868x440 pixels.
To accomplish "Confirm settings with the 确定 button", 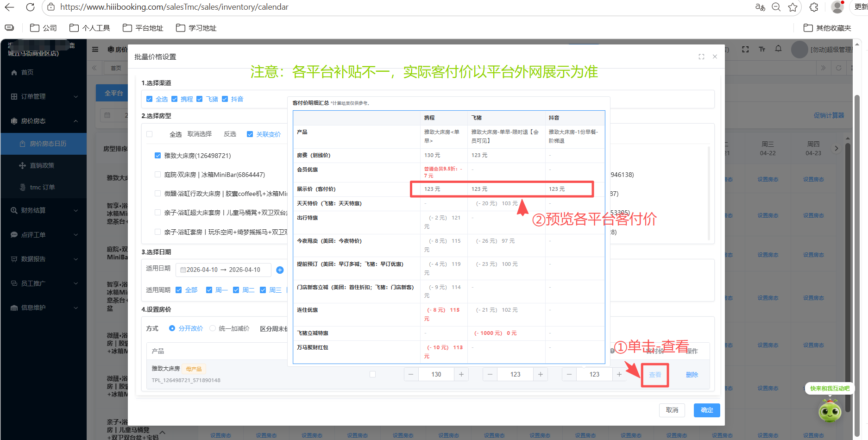I will (706, 410).
